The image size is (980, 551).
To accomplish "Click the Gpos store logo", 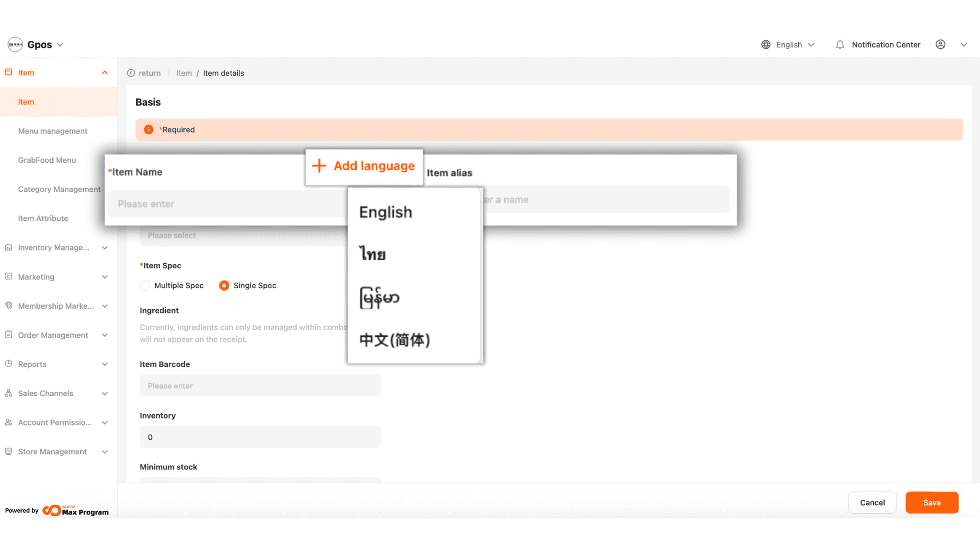I will coord(15,45).
